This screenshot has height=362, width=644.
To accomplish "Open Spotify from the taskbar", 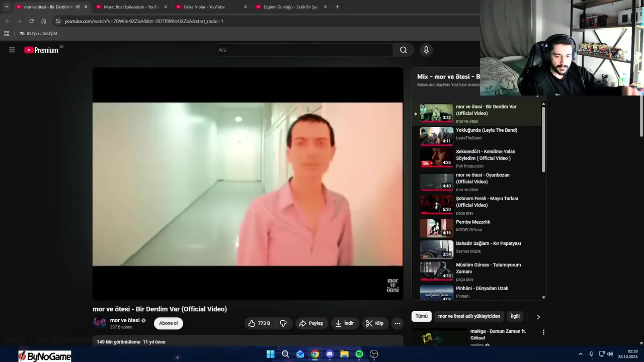I will (x=359, y=354).
